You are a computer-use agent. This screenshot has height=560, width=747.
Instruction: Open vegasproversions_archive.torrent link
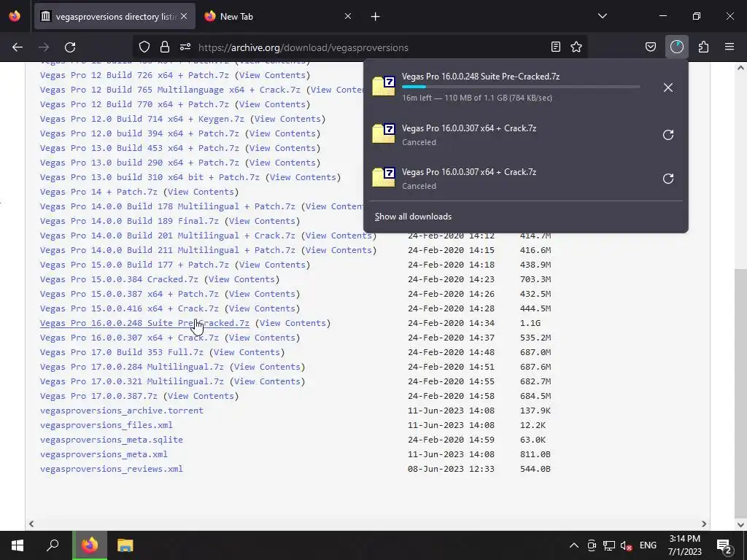tap(122, 411)
